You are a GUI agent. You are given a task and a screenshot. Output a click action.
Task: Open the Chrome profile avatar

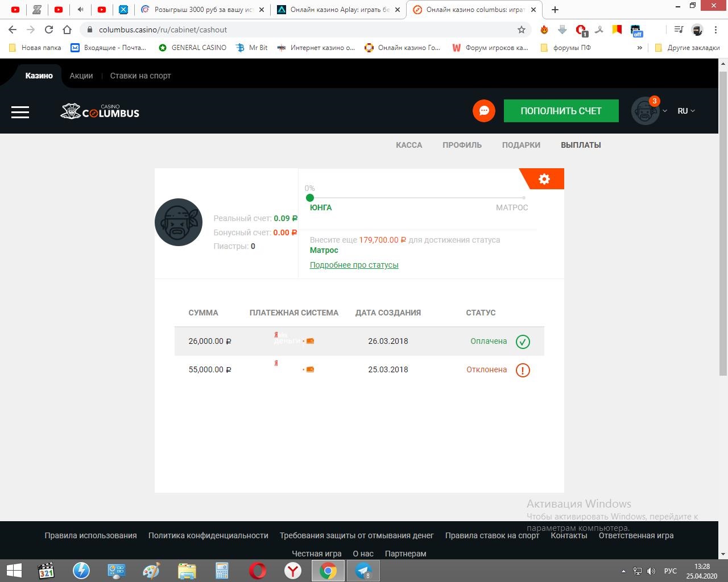coord(697,30)
